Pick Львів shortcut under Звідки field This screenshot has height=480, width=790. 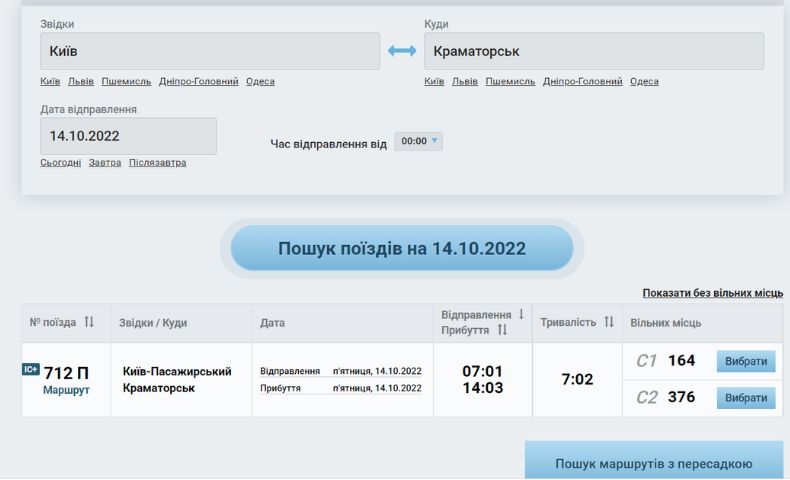tap(81, 82)
